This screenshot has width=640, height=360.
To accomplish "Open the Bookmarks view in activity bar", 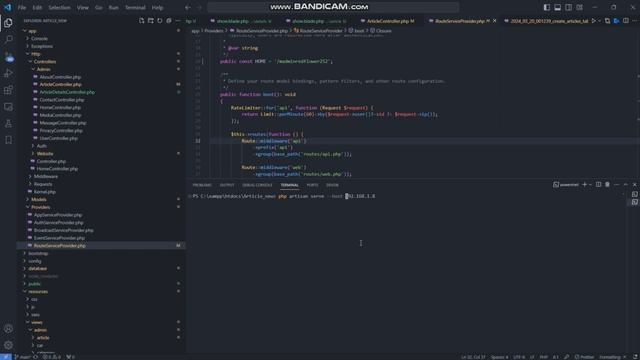I will (x=8, y=140).
